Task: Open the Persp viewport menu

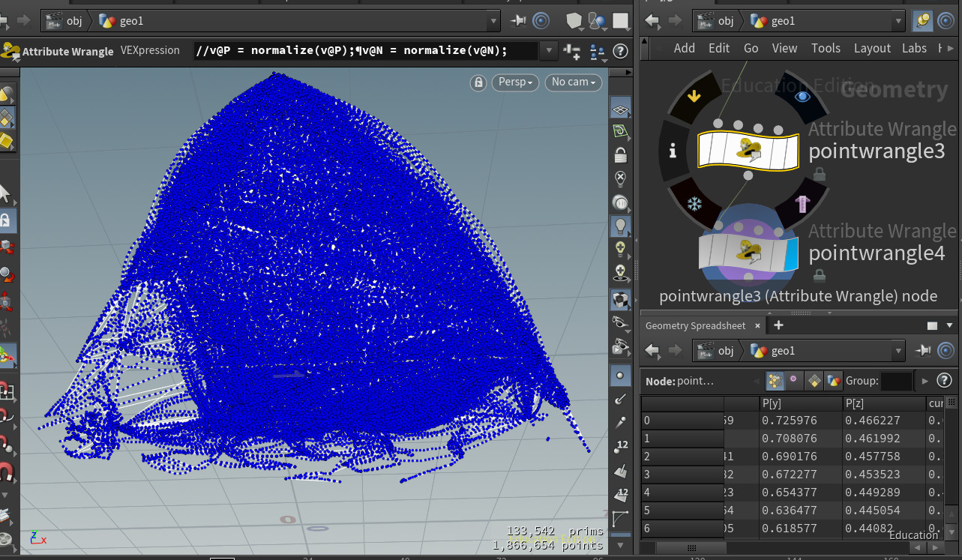Action: [x=515, y=82]
